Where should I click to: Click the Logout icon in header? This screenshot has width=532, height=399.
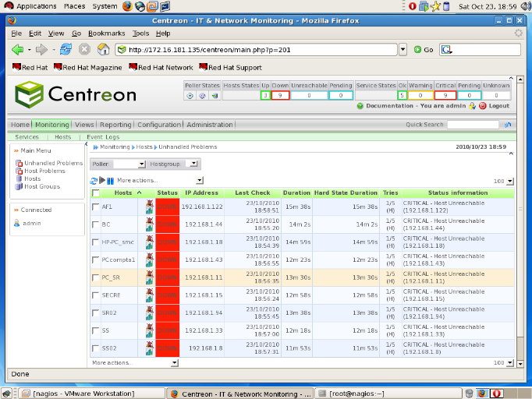pyautogui.click(x=484, y=106)
